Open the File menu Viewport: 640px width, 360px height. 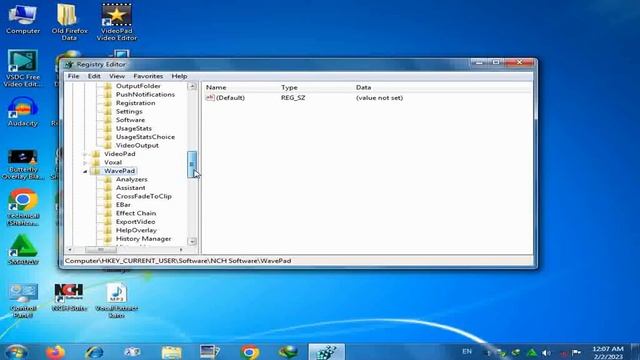click(x=73, y=76)
